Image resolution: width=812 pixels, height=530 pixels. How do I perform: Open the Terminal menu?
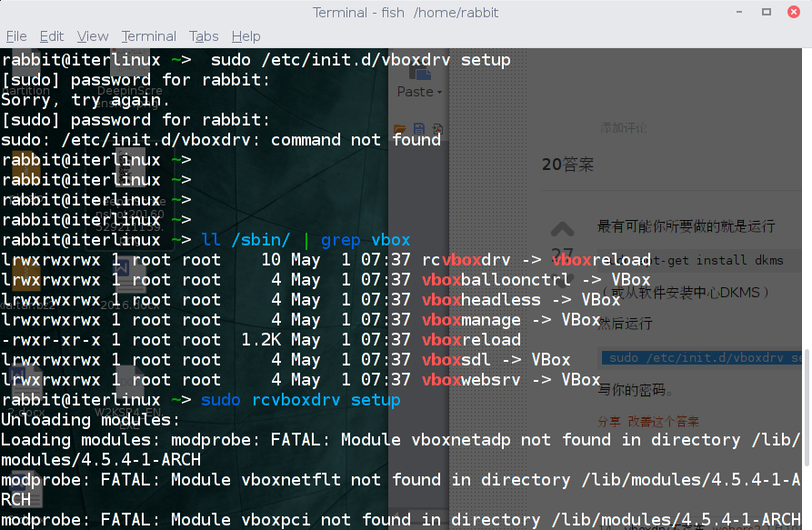click(x=149, y=36)
